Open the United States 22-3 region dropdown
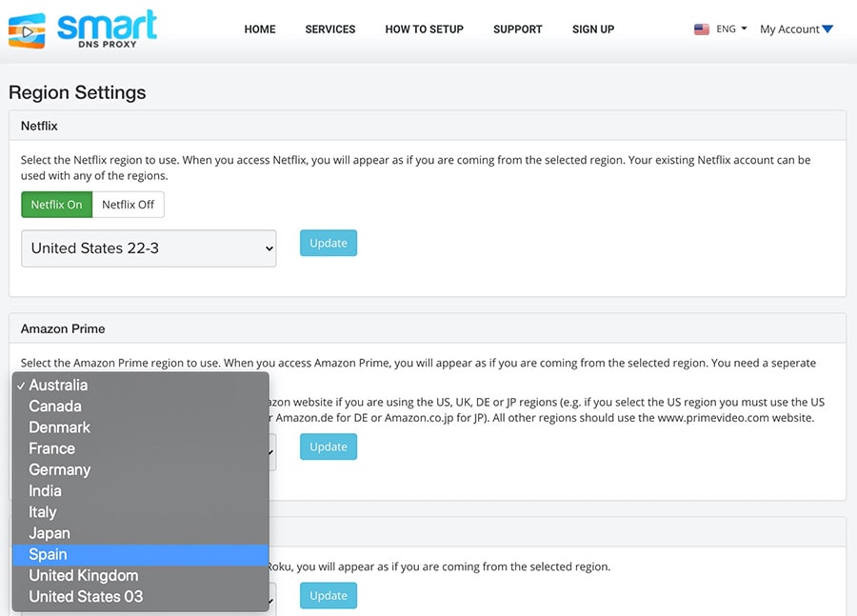The width and height of the screenshot is (857, 616). point(149,248)
